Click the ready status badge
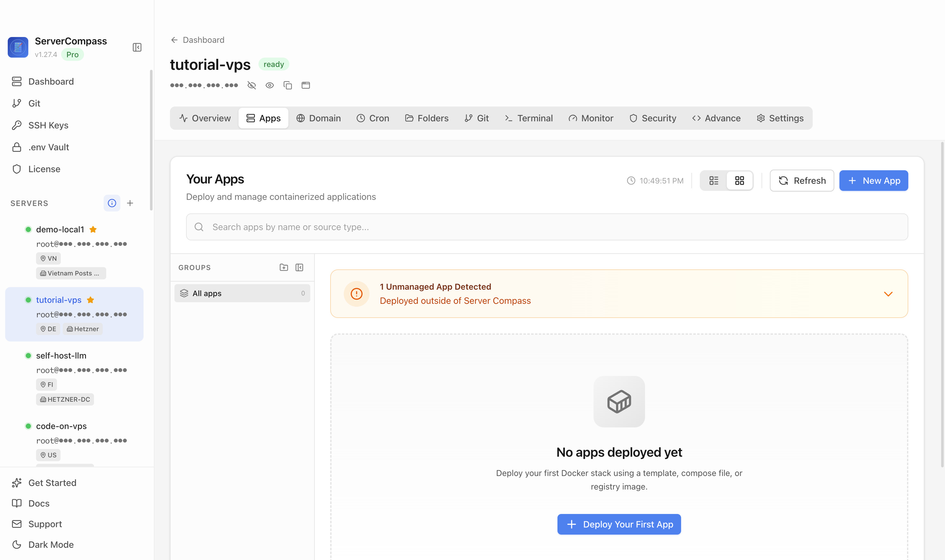This screenshot has width=945, height=560. point(274,64)
